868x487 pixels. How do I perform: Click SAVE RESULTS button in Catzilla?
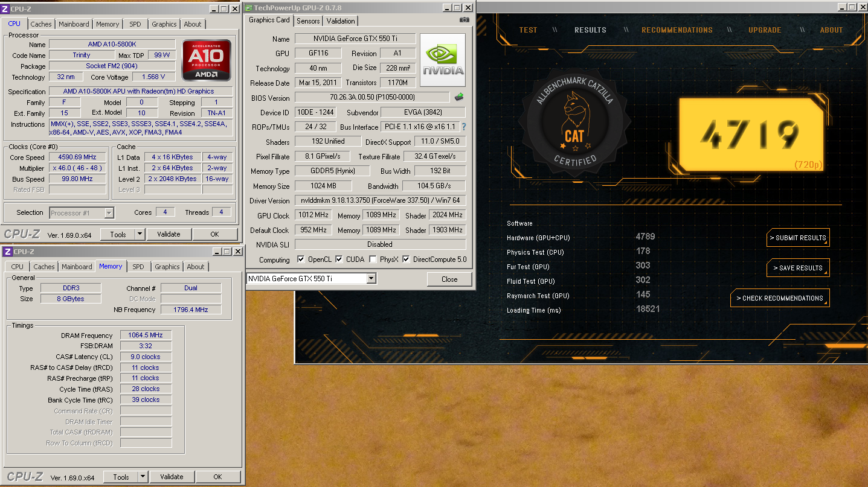(798, 268)
